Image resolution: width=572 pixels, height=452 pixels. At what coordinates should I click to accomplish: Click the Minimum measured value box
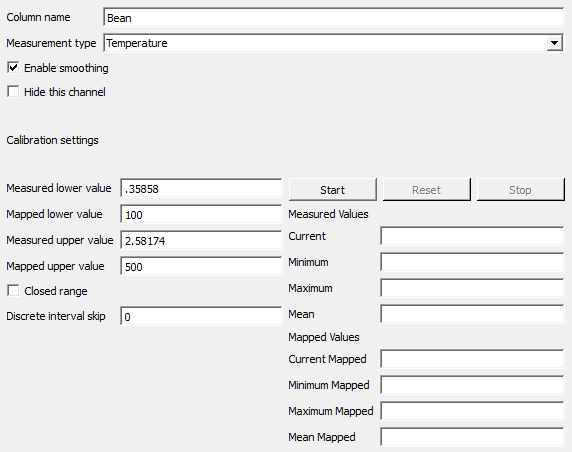coord(472,262)
